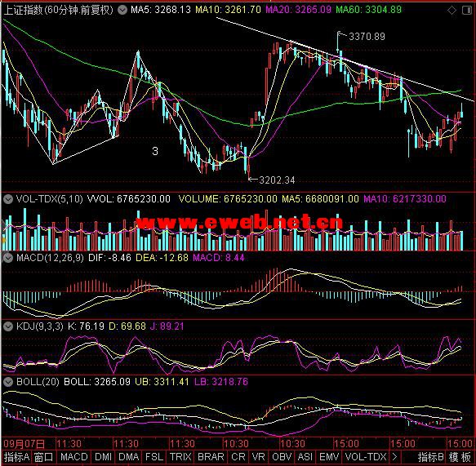Screen dimensions: 476x466
Task: Switch to the ASI indicator tab
Action: click(305, 457)
